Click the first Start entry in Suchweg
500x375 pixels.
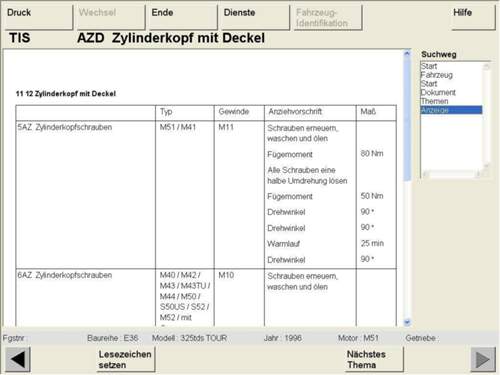(x=429, y=66)
